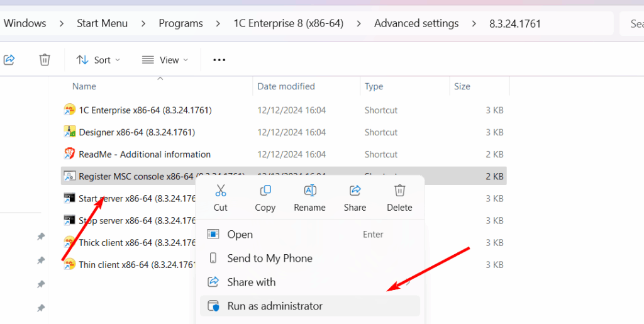Click the Send to My Phone icon
The image size is (644, 324).
pos(213,258)
